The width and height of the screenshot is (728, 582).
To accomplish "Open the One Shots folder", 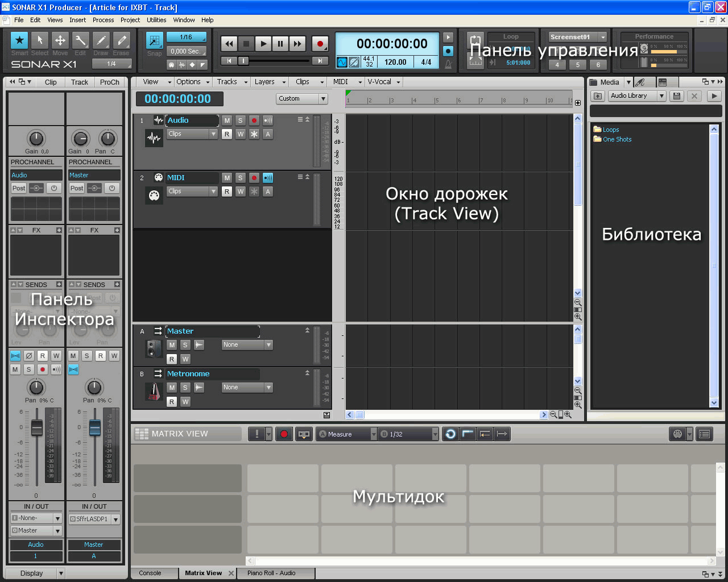I will (x=613, y=139).
